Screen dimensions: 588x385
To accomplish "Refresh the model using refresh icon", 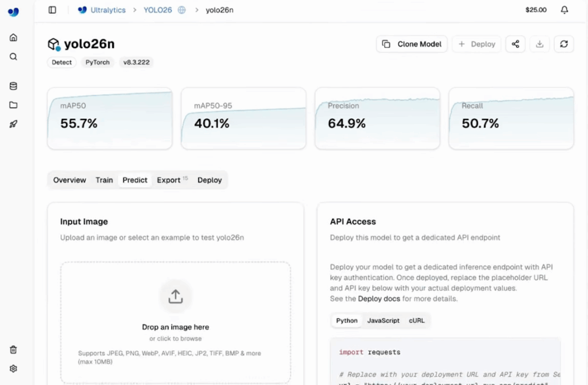I will [564, 44].
